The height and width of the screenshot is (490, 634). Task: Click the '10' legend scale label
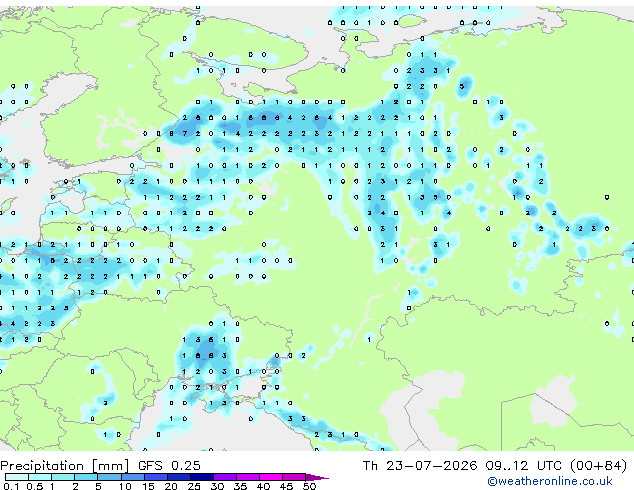pos(125,486)
